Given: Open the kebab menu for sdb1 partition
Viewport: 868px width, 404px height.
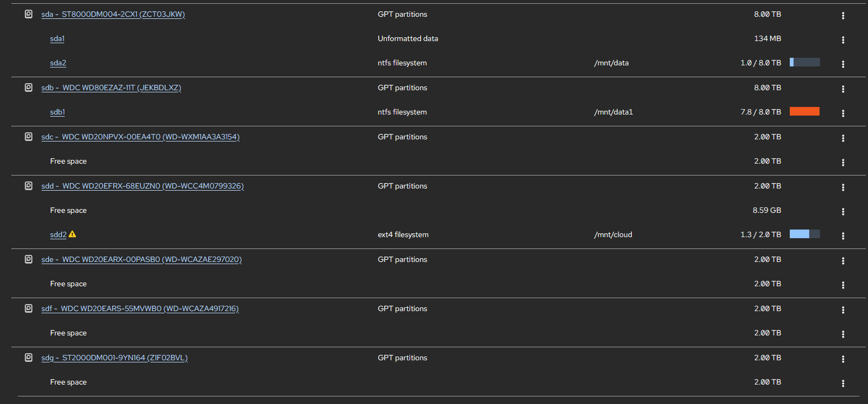Looking at the screenshot, I should 843,113.
